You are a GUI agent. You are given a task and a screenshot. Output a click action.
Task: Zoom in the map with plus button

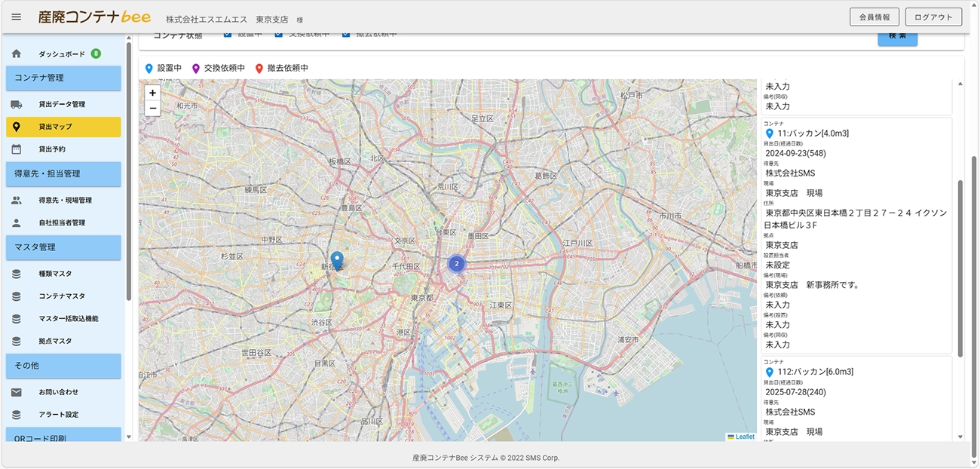pyautogui.click(x=152, y=93)
